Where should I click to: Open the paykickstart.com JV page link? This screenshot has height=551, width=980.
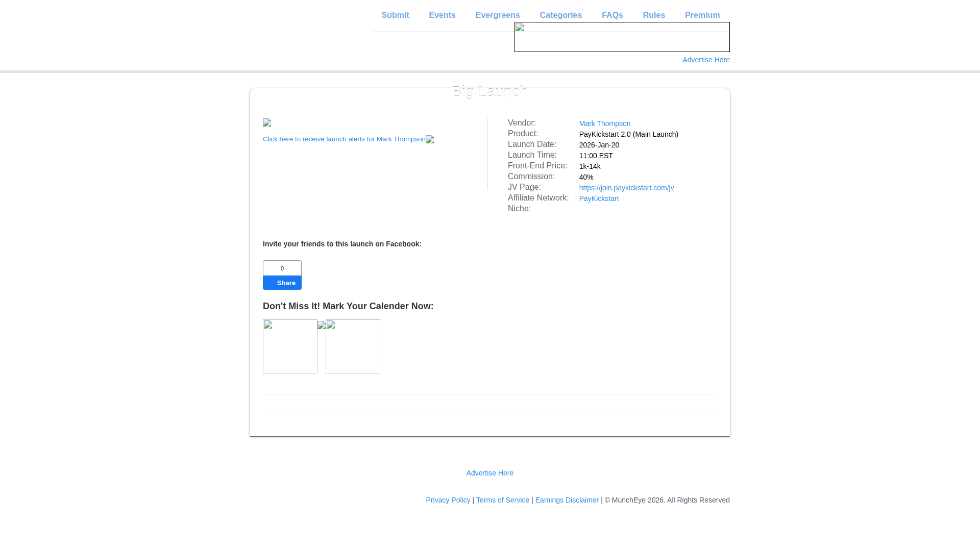pos(626,188)
